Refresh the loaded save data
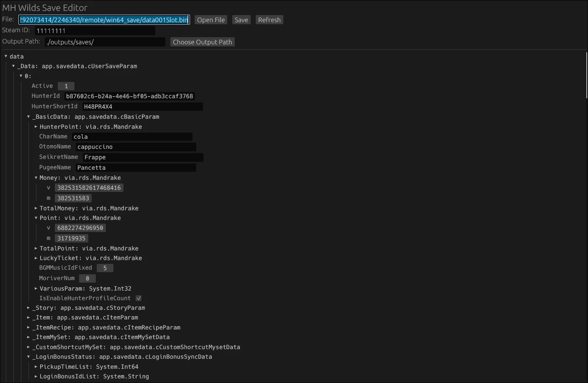The height and width of the screenshot is (383, 588). point(269,20)
